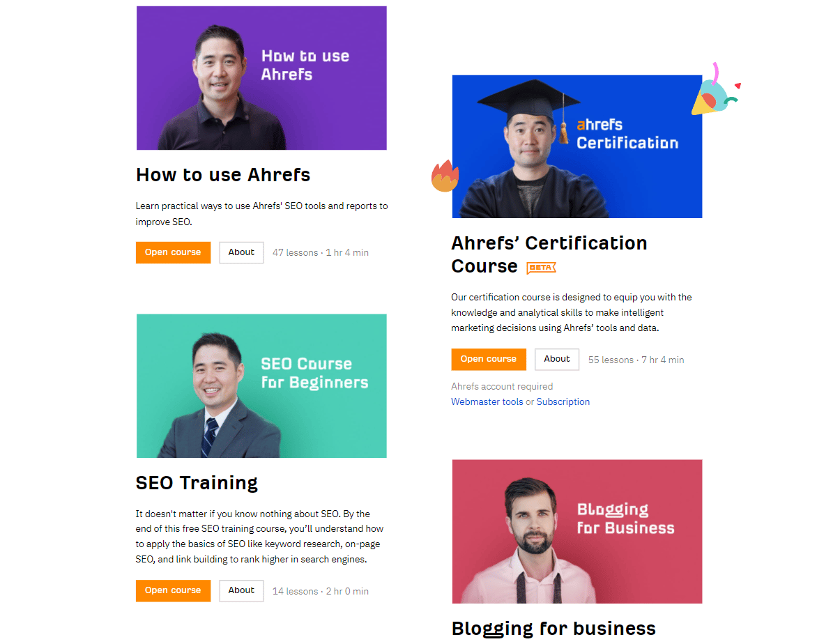Click Open course for How to use Ahrefs
Viewport: 840px width, 644px height.
point(173,252)
